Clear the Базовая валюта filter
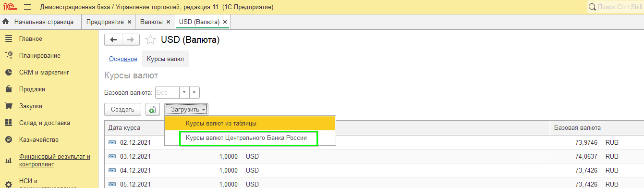Image resolution: width=644 pixels, height=188 pixels. tap(194, 92)
